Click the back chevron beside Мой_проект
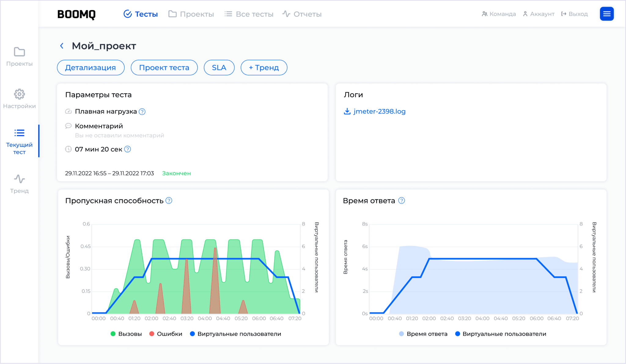Viewport: 626px width, 364px height. [62, 46]
